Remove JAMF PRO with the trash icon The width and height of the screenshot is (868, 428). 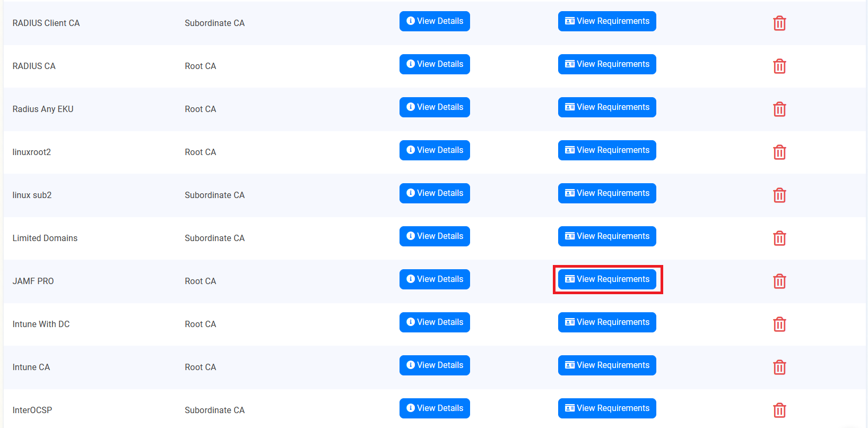coord(779,281)
